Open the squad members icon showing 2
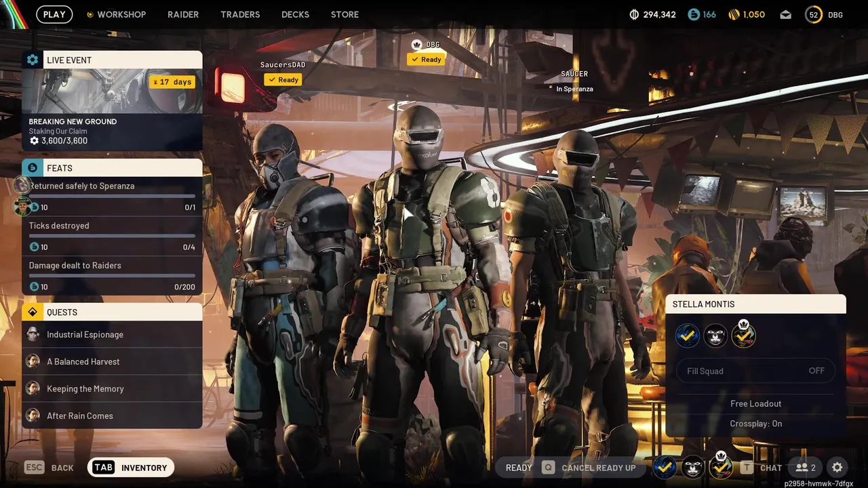 (x=806, y=468)
